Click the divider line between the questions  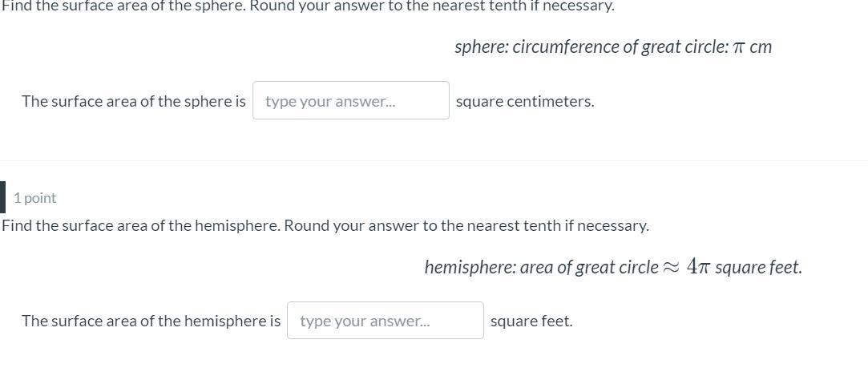tap(434, 161)
